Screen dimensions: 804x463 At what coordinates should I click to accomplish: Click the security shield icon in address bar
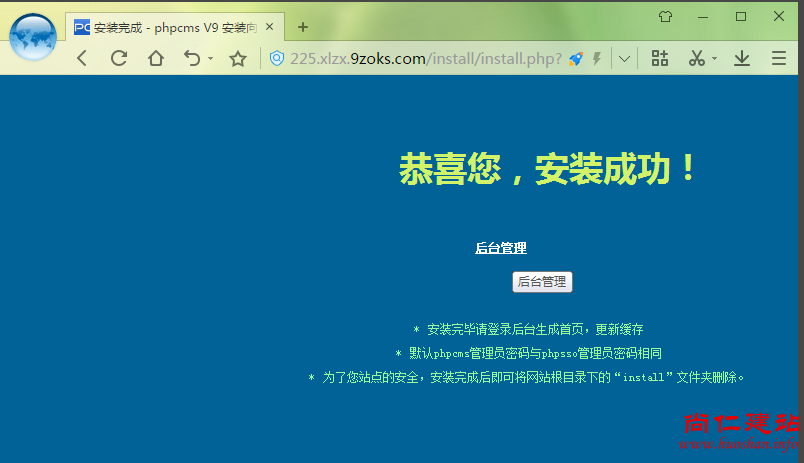[277, 59]
